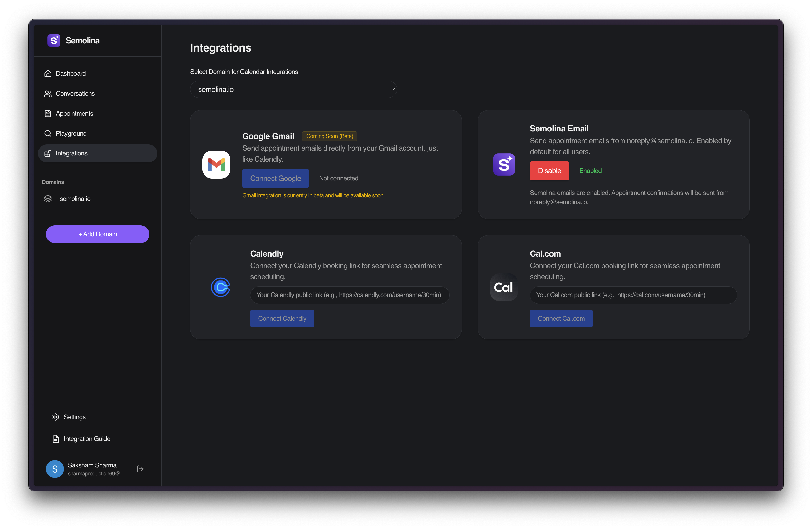This screenshot has height=529, width=812.
Task: Click the Gmail beta notice text
Action: (313, 195)
